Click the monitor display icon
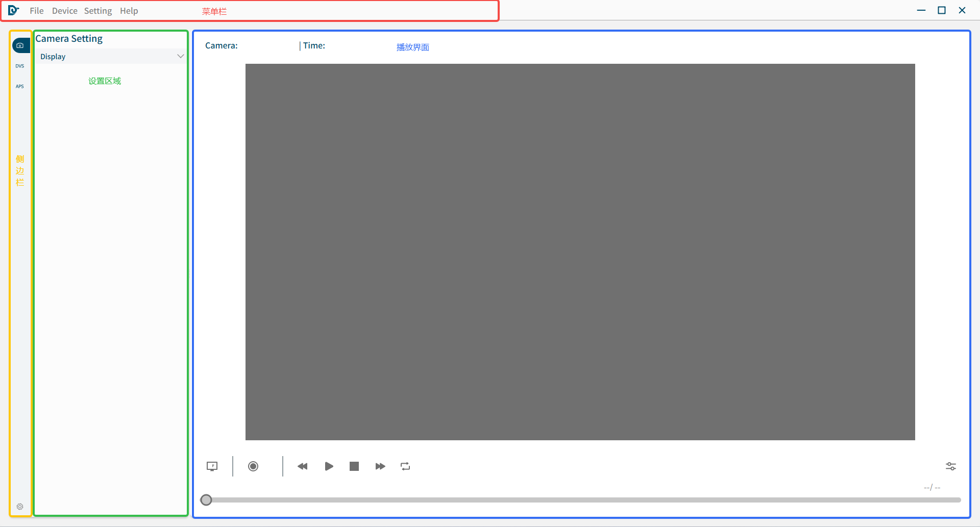This screenshot has height=527, width=980. click(x=212, y=466)
